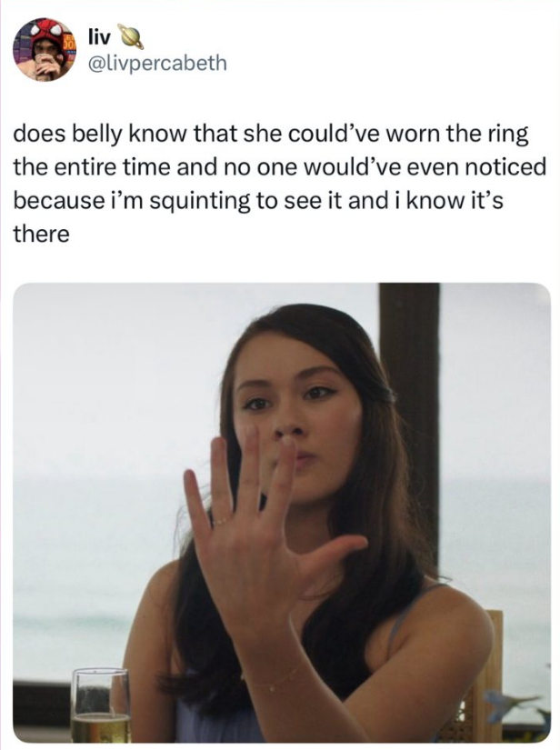Viewport: 560px width, 750px height.
Task: Click the thin ring on the raised hand
Action: point(220,522)
